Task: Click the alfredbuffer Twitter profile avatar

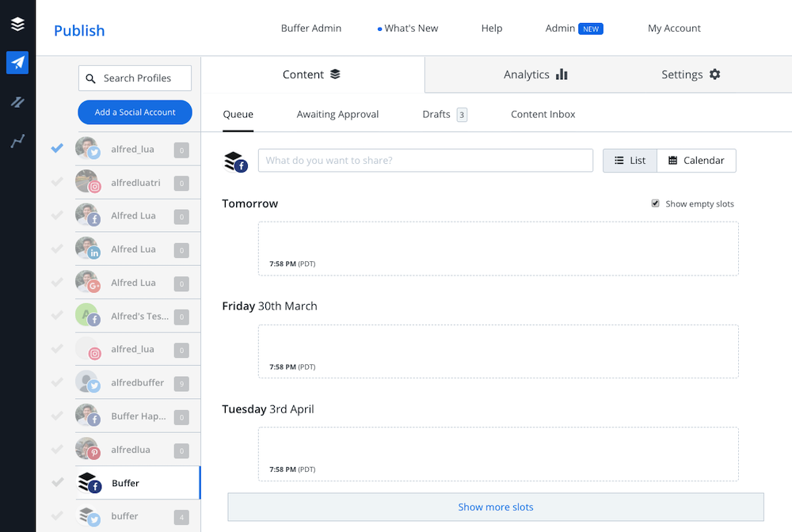Action: coord(88,382)
